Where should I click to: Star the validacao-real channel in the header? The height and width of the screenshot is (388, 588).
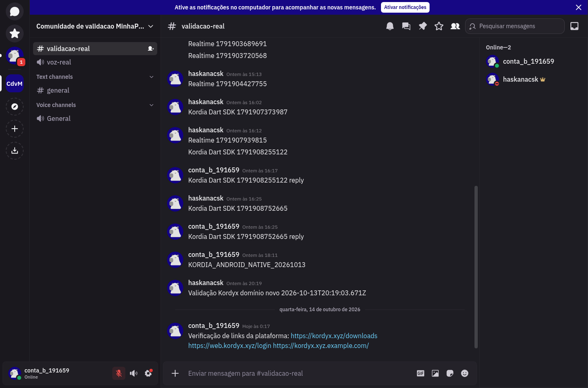point(439,26)
